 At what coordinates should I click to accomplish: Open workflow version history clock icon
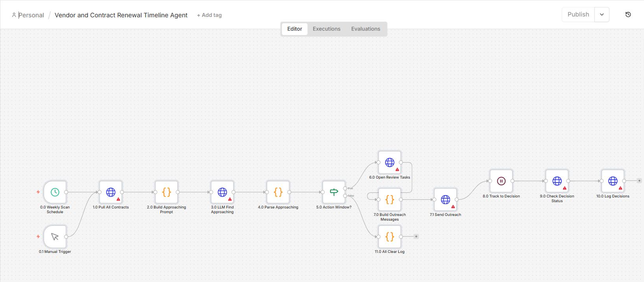628,15
